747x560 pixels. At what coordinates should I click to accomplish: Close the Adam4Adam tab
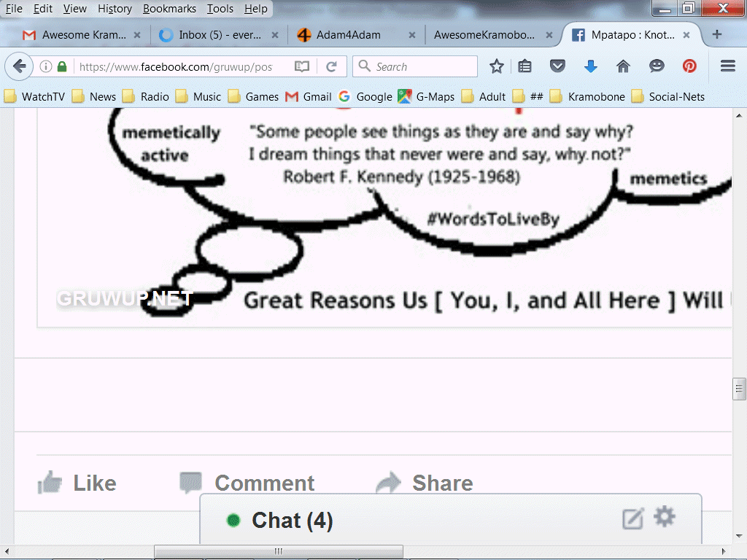tap(412, 35)
